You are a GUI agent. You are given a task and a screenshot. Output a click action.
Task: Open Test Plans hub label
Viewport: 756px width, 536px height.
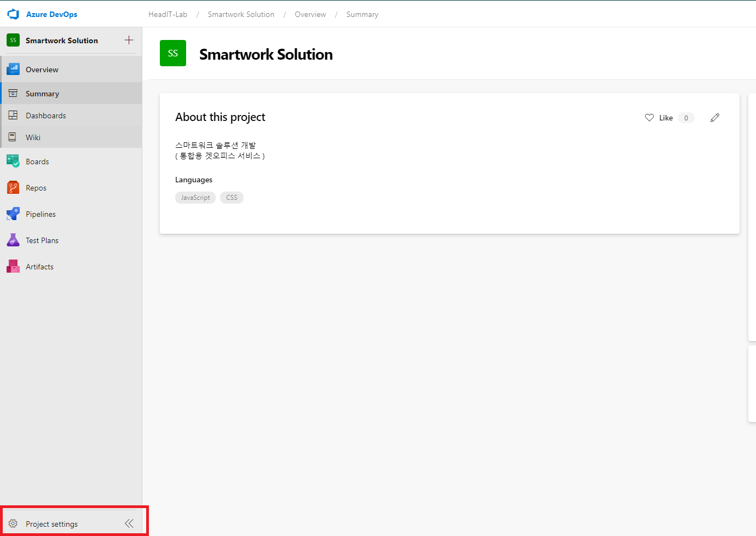(x=42, y=240)
